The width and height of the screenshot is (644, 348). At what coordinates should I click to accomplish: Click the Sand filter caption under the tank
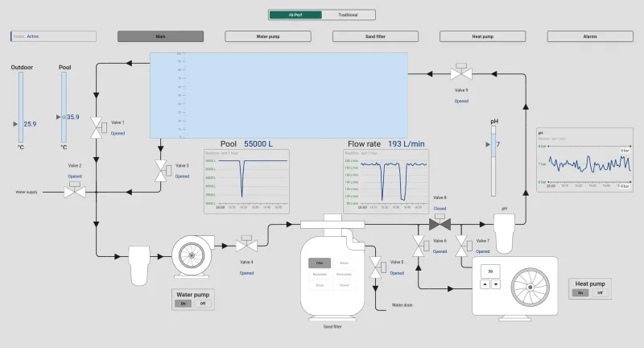332,326
